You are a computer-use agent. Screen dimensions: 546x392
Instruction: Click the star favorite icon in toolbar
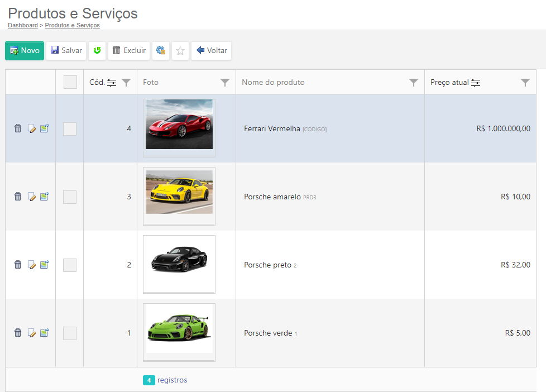180,51
